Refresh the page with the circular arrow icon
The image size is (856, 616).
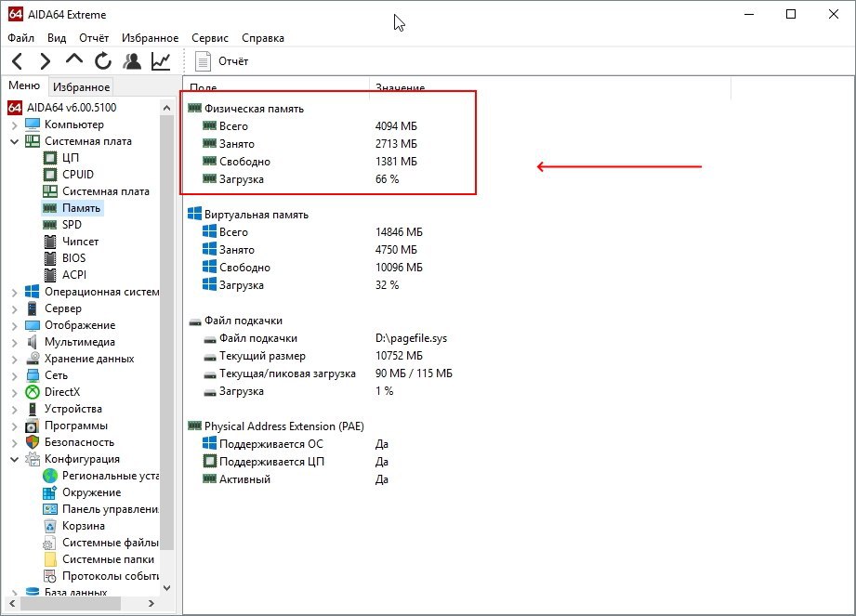click(102, 61)
